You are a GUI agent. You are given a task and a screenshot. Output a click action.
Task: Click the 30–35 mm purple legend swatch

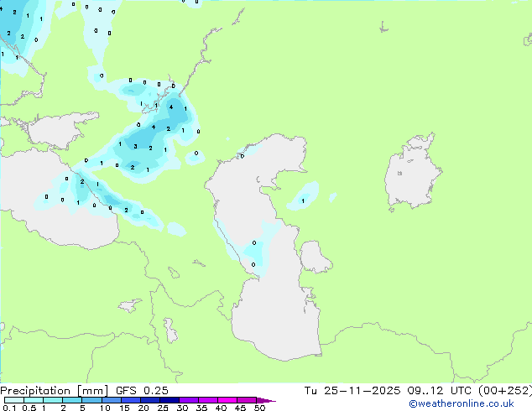[x=188, y=400]
